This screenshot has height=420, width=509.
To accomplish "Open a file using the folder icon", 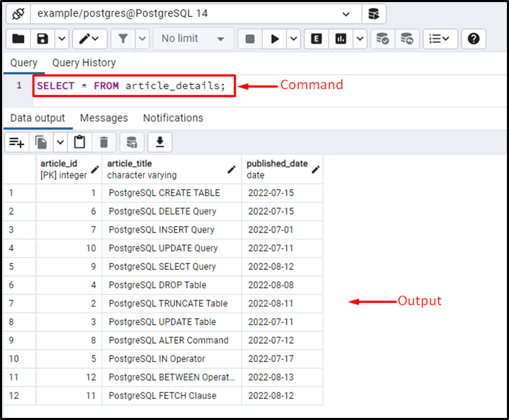I will 17,39.
